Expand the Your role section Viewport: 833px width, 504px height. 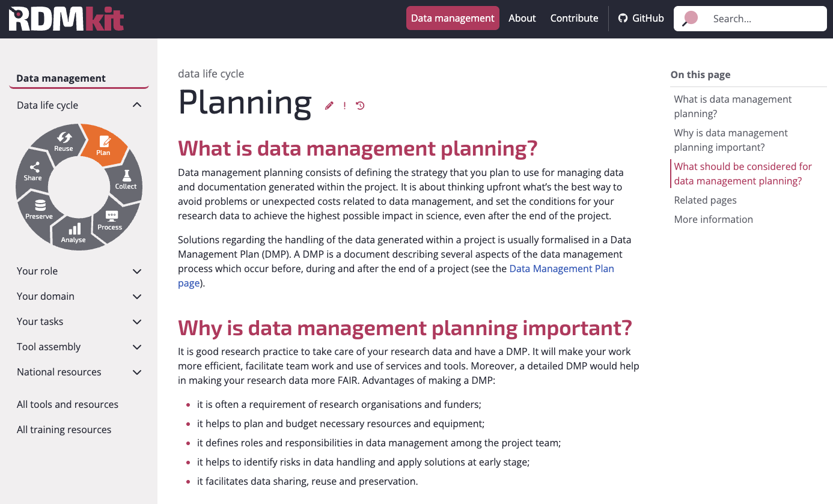(x=137, y=271)
